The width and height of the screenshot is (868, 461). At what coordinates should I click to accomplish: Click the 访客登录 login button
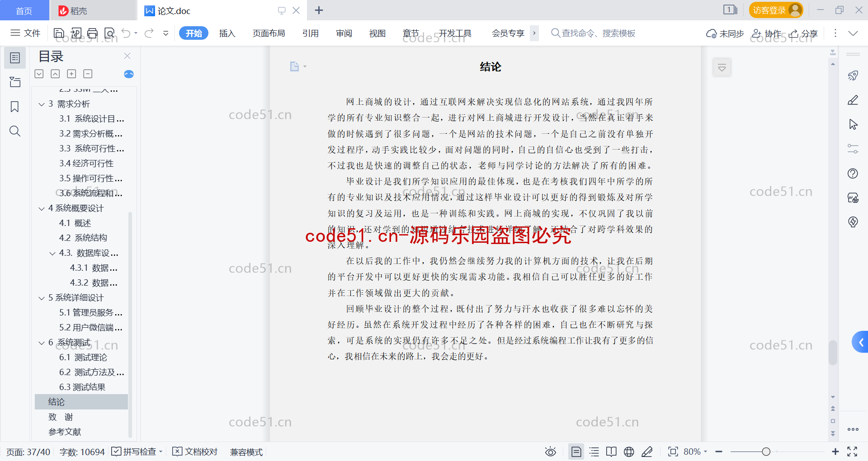tap(776, 10)
